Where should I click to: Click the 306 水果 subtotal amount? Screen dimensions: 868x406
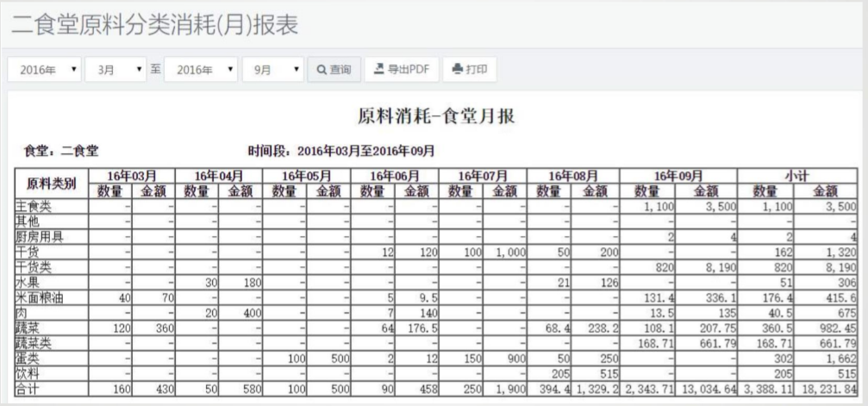846,283
